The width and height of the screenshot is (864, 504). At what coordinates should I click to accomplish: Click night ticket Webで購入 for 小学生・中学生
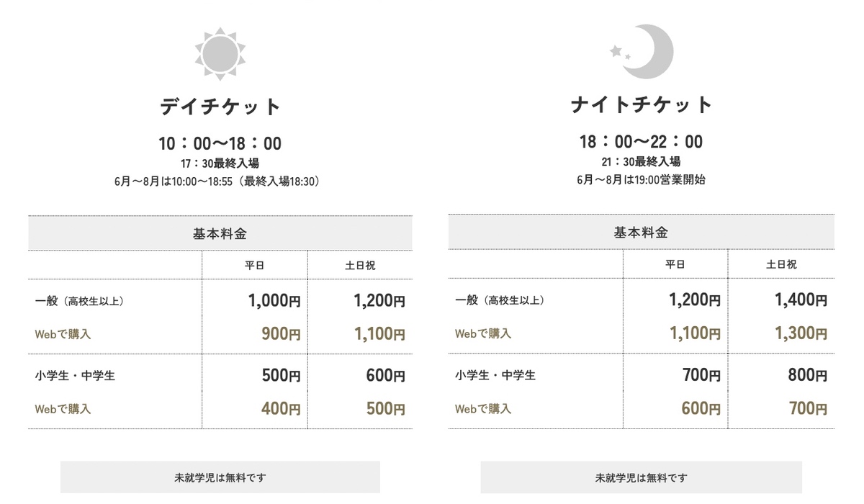click(x=483, y=408)
